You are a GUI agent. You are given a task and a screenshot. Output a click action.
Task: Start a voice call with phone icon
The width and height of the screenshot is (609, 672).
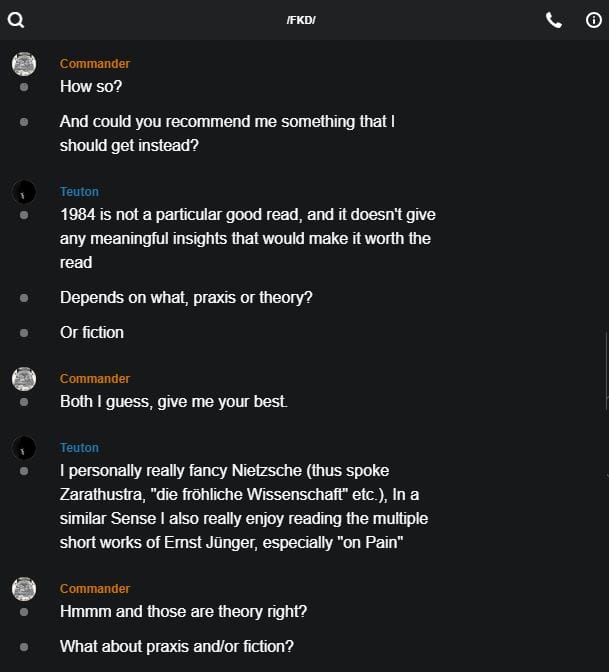click(554, 20)
